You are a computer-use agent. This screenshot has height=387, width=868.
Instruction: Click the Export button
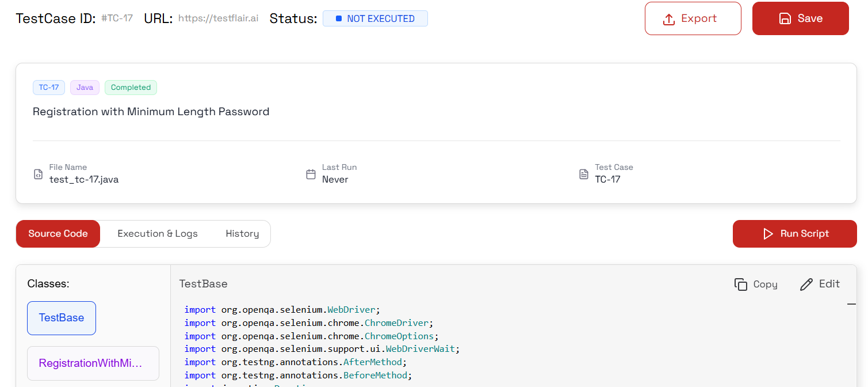tap(693, 18)
